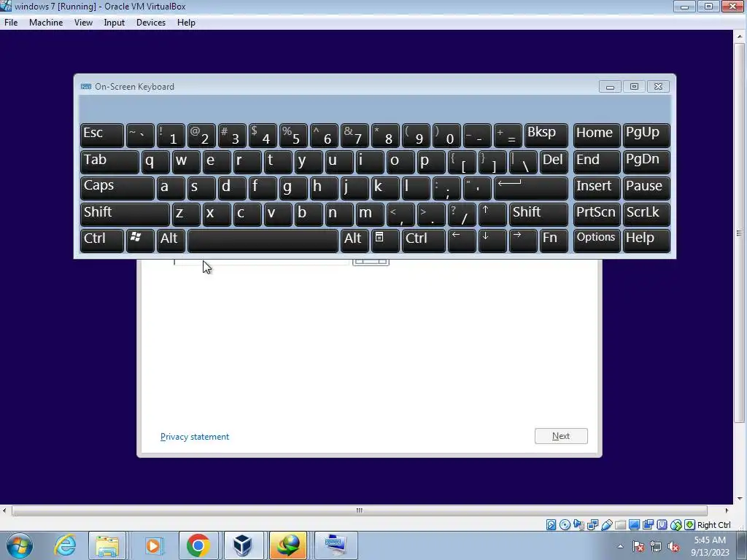Toggle the Alt key left of the spacebar
This screenshot has width=747, height=560.
[171, 240]
